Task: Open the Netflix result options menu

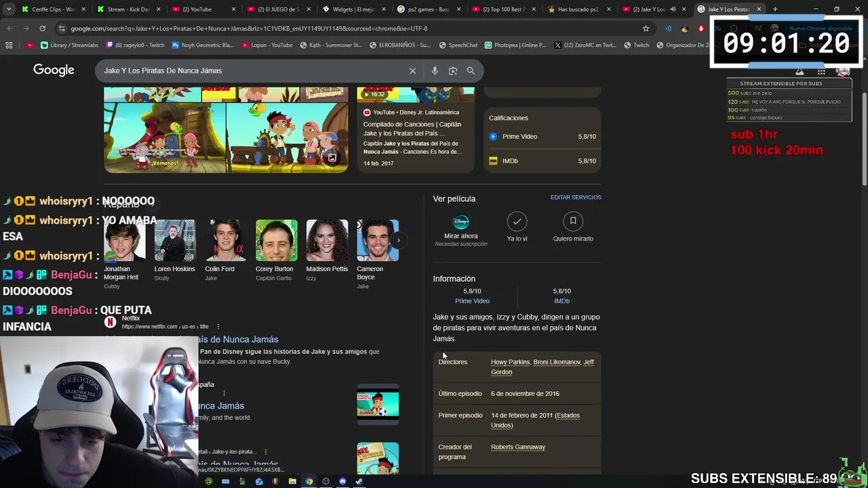Action: pos(218,327)
